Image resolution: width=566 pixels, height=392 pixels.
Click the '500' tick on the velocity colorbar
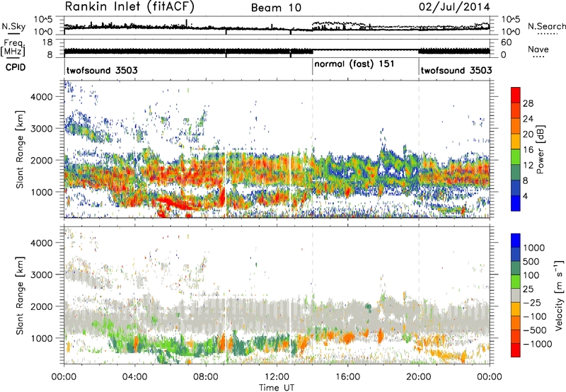(x=531, y=261)
